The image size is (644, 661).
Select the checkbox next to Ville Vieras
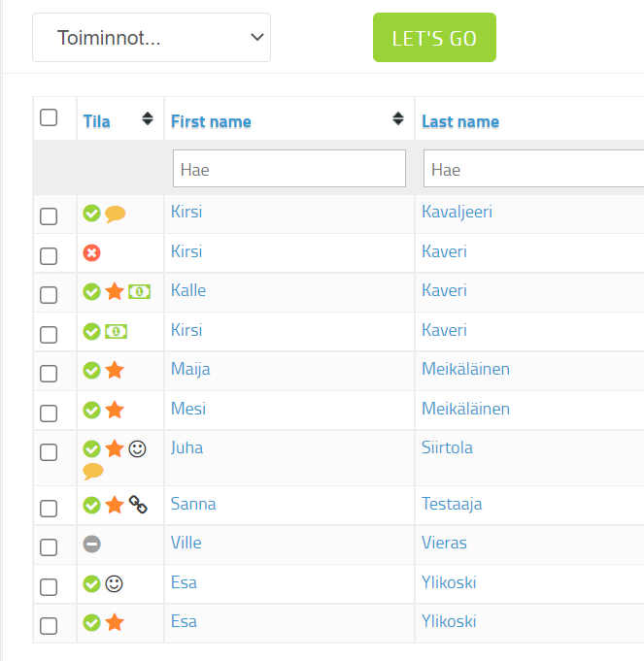(49, 547)
